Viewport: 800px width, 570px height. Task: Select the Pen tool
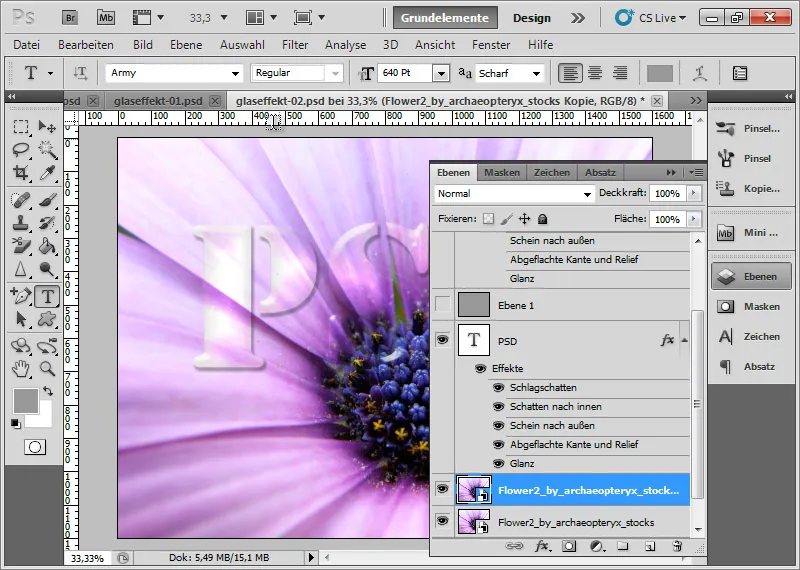tap(21, 296)
